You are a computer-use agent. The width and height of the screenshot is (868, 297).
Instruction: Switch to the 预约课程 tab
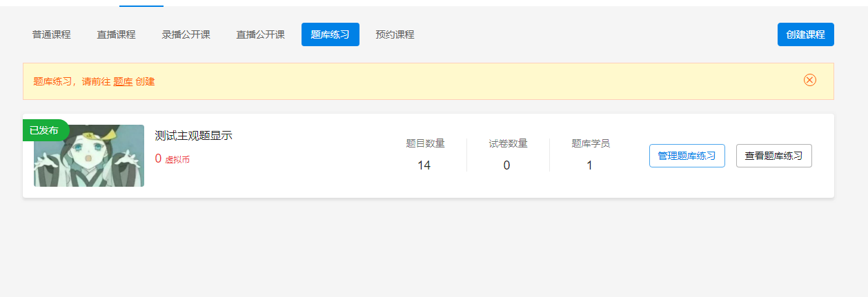tap(395, 34)
